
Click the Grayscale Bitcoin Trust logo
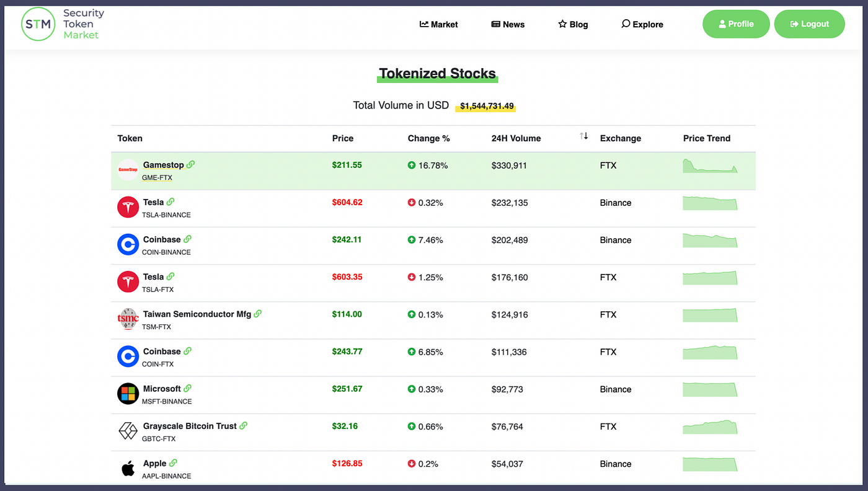128,431
